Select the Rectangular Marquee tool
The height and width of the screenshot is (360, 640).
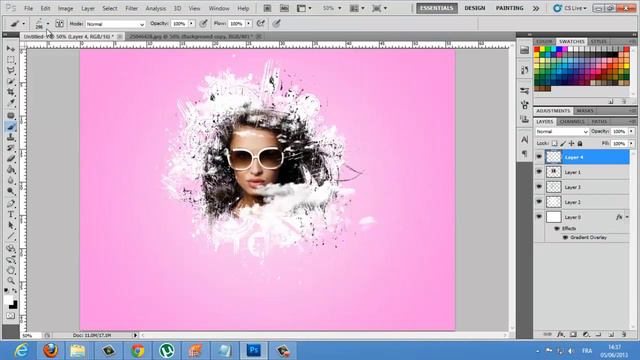click(x=11, y=60)
